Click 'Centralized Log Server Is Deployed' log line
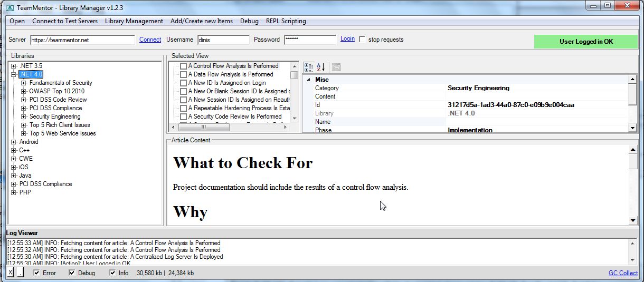The height and width of the screenshot is (282, 644). [x=115, y=257]
